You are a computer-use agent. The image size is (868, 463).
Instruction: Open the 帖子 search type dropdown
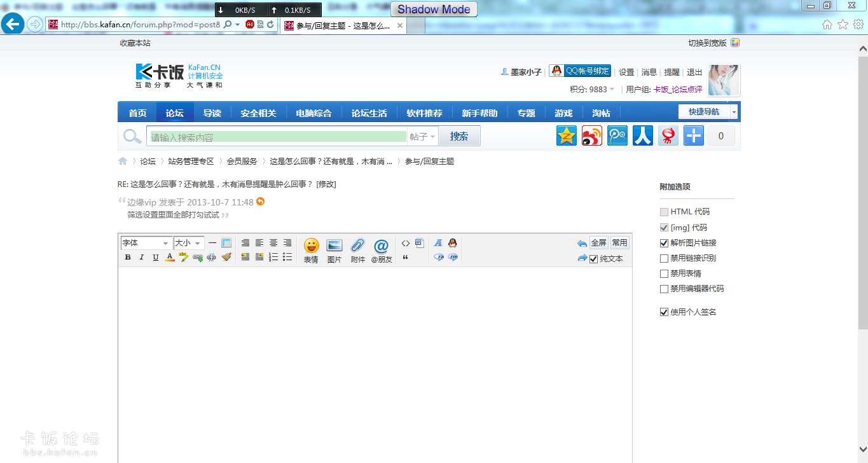tap(423, 137)
